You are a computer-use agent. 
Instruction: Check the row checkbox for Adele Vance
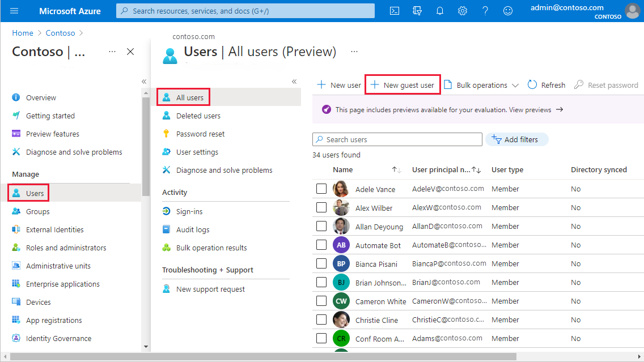point(321,188)
